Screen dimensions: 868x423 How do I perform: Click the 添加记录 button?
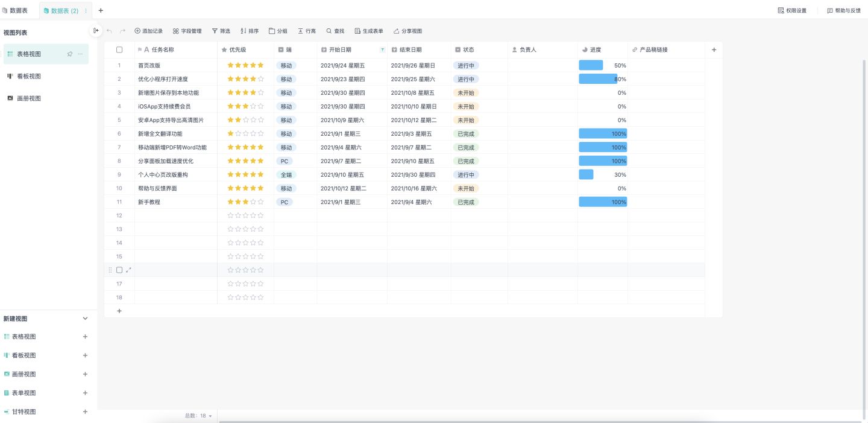(148, 31)
